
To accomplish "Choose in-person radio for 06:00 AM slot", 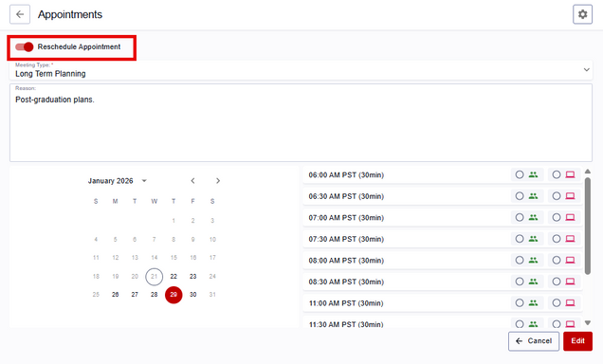I will (520, 174).
